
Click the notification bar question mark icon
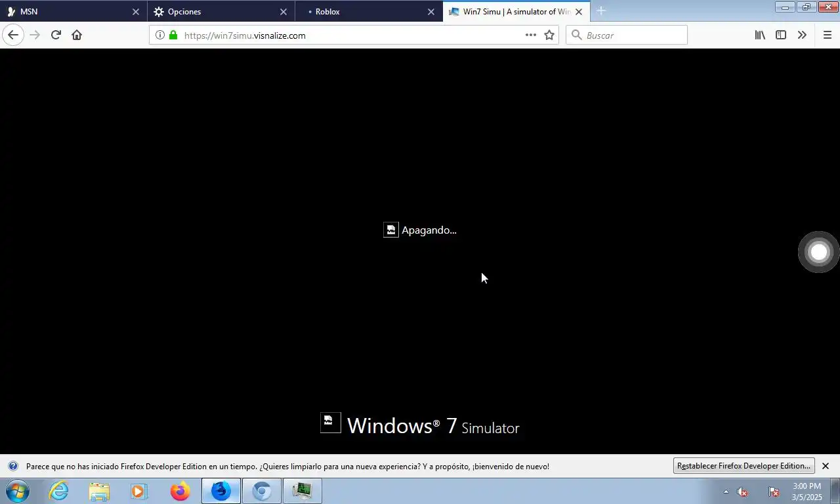tap(13, 466)
